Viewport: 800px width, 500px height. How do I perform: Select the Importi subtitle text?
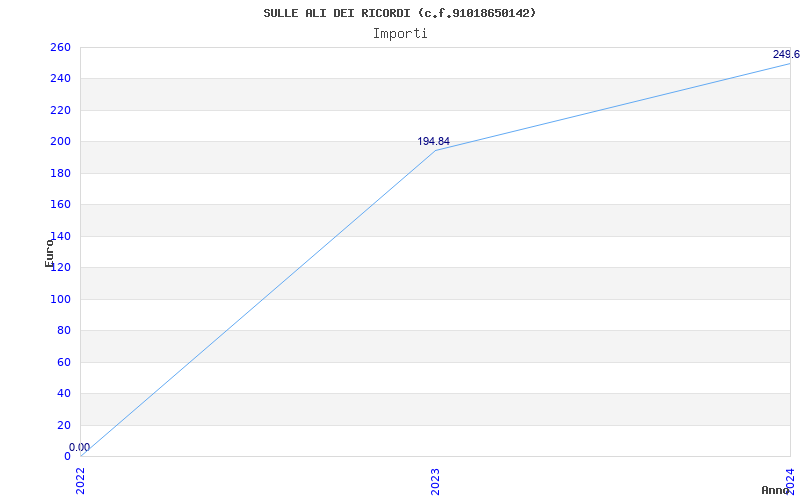pos(400,34)
